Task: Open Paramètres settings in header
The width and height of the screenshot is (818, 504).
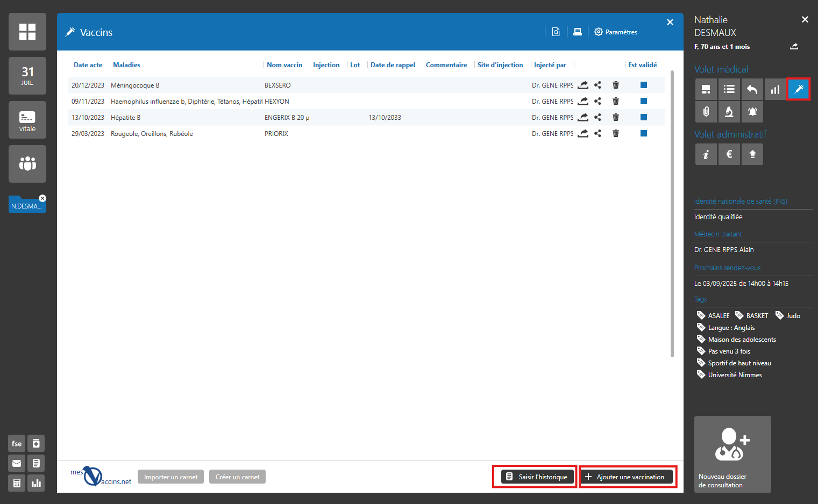Action: click(616, 32)
